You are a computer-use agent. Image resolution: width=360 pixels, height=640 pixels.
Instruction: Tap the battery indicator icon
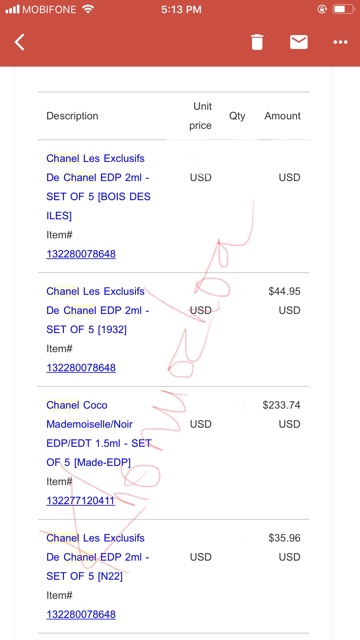(x=342, y=9)
